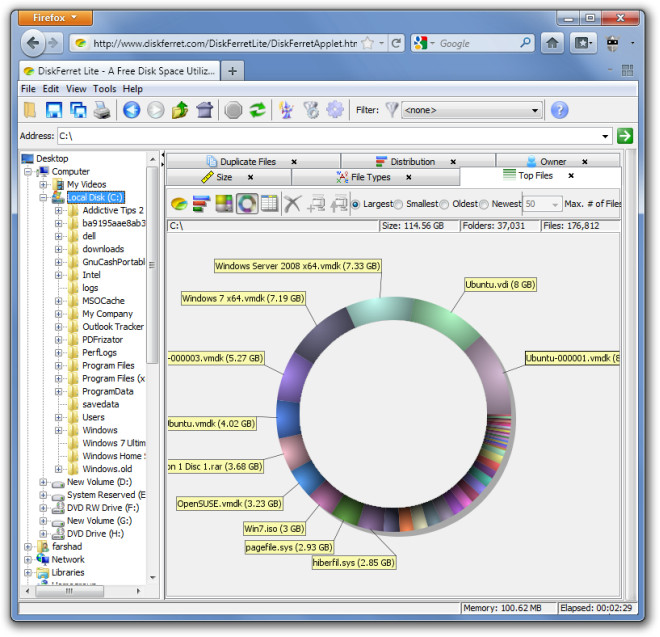Click the wizard icon in toolbar
The width and height of the screenshot is (660, 637).
(287, 110)
